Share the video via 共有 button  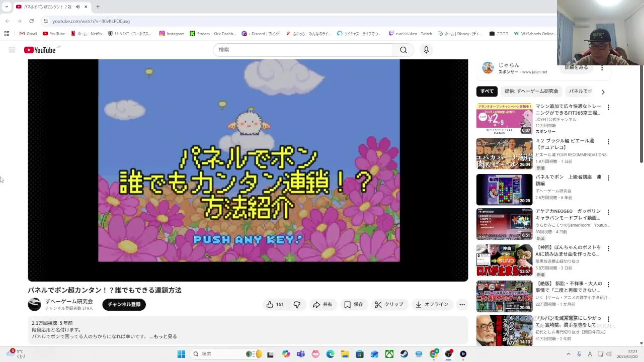pyautogui.click(x=323, y=305)
